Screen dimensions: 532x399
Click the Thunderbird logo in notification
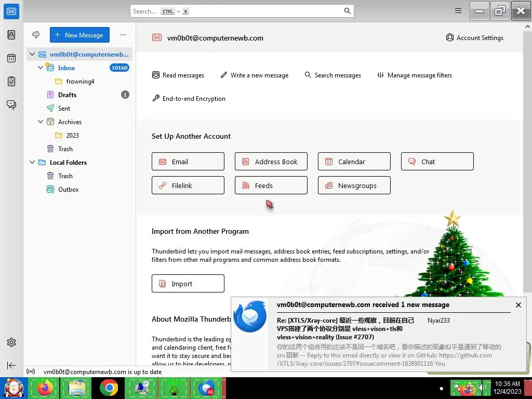tap(250, 316)
